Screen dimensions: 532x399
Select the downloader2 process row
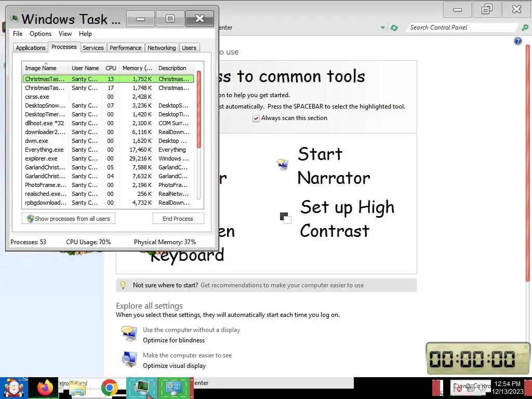pos(108,132)
